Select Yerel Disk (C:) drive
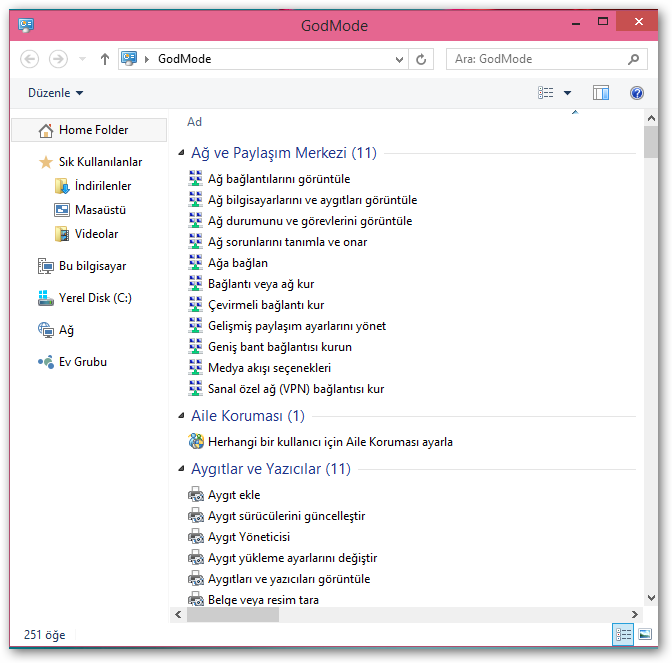 94,298
